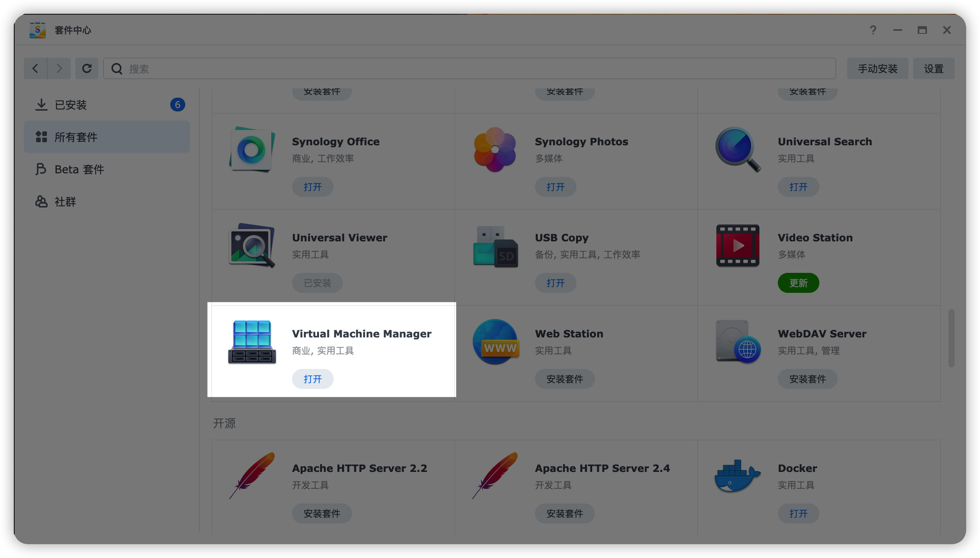This screenshot has height=558, width=980.
Task: Install WebDAV Server with 安装套件
Action: click(808, 379)
